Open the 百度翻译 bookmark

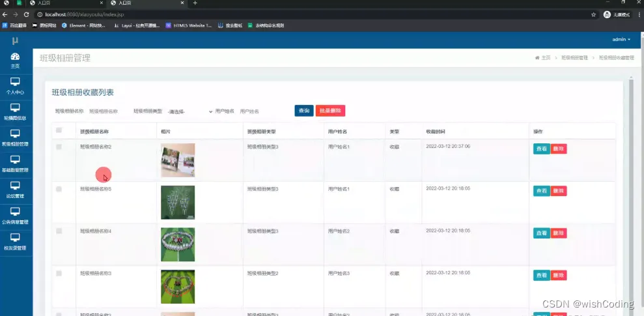pyautogui.click(x=14, y=25)
